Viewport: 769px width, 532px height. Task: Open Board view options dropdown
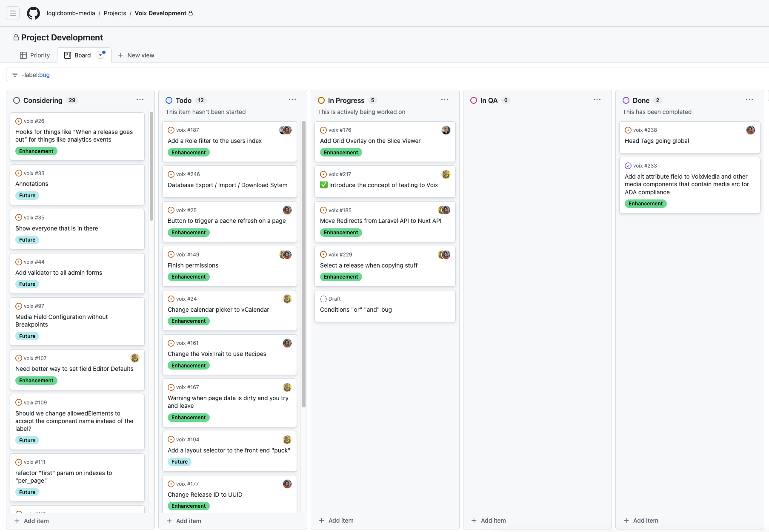pyautogui.click(x=100, y=55)
